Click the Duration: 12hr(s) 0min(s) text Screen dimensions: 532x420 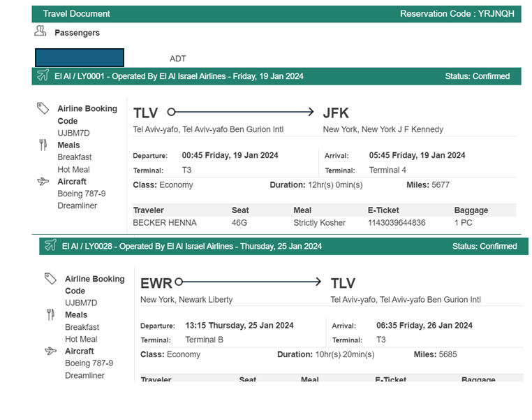point(316,185)
